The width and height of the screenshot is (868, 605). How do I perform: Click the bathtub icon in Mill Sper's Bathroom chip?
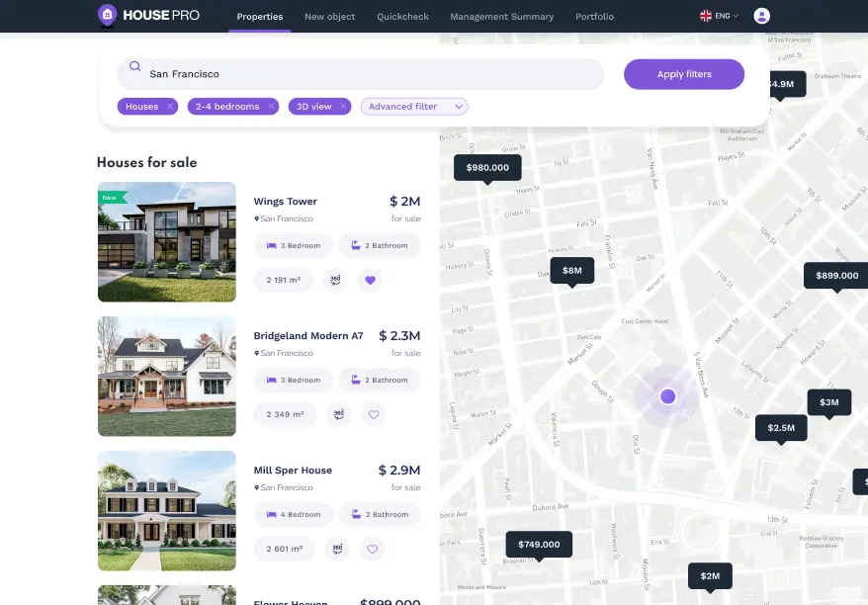[x=356, y=514]
